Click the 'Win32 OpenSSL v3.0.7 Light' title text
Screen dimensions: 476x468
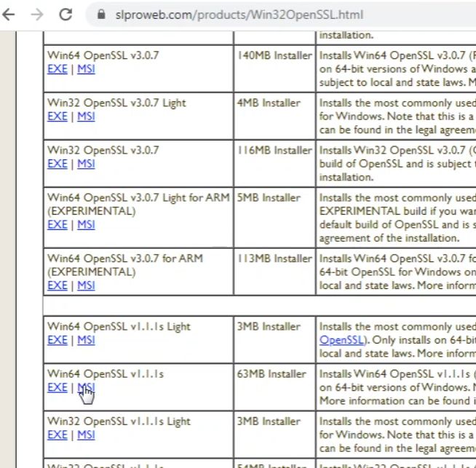coord(116,103)
